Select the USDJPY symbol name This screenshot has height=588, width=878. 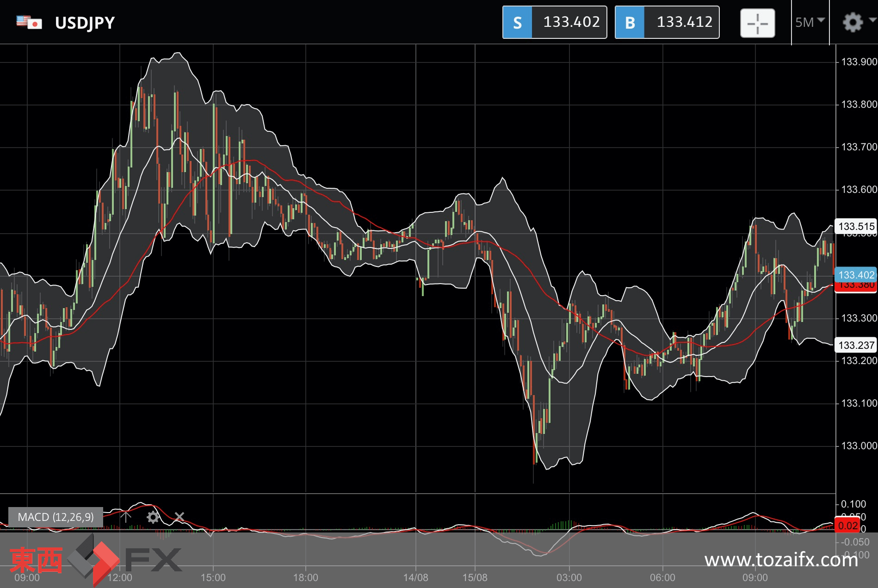(85, 23)
